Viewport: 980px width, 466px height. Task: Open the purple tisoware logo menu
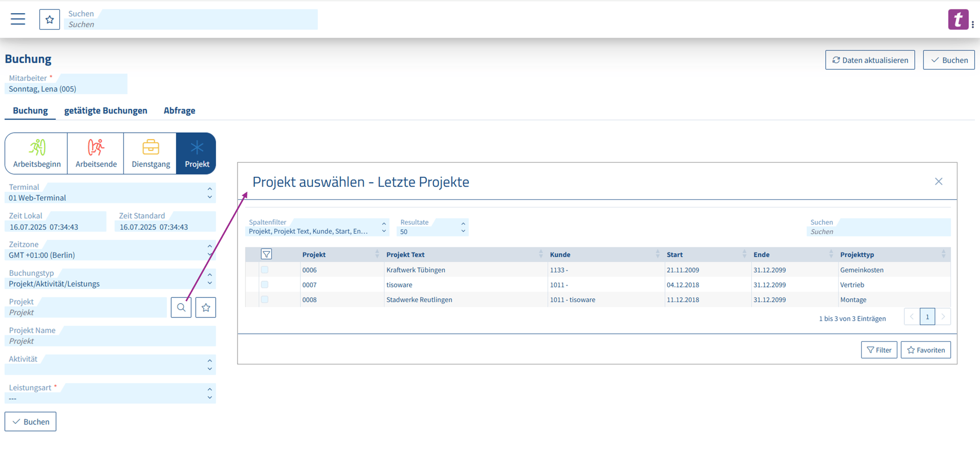958,20
